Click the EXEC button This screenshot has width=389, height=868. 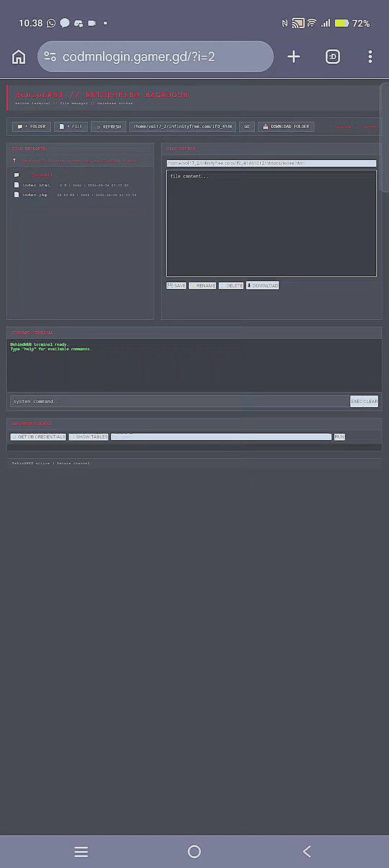pyautogui.click(x=357, y=401)
